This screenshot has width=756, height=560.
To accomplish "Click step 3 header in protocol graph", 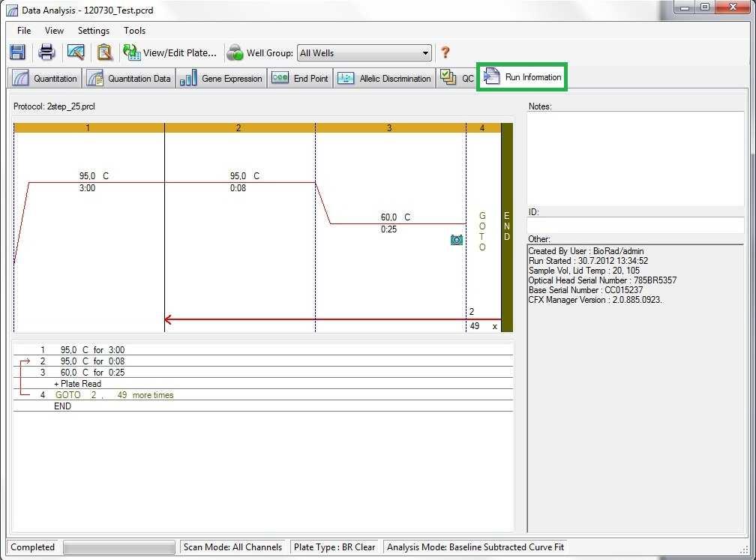I will (x=391, y=127).
